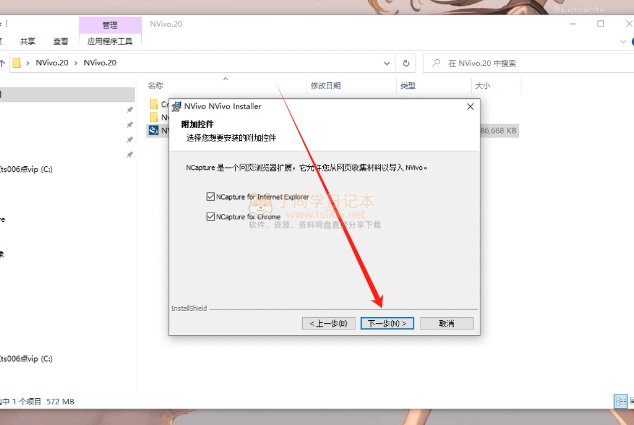Sort by 修改日期 column header

[x=325, y=85]
